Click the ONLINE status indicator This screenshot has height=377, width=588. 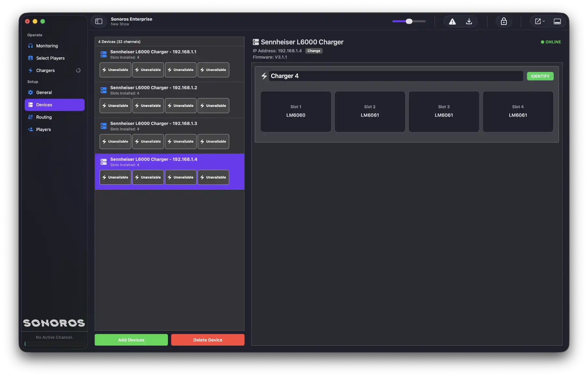[551, 42]
